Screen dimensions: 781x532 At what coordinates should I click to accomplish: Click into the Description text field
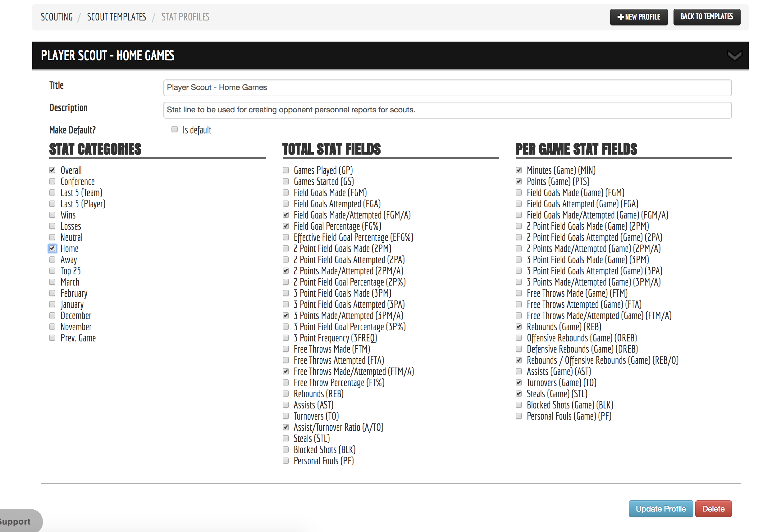[x=447, y=110]
